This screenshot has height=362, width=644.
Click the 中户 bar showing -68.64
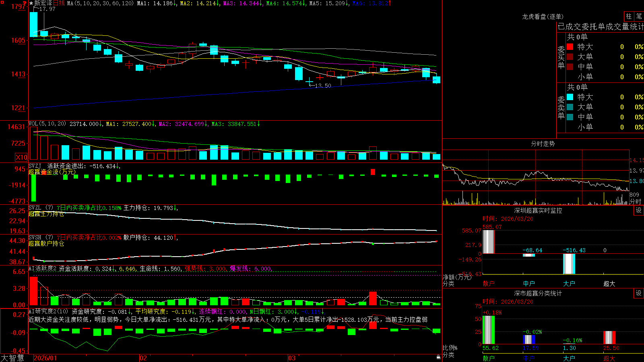pos(529,255)
